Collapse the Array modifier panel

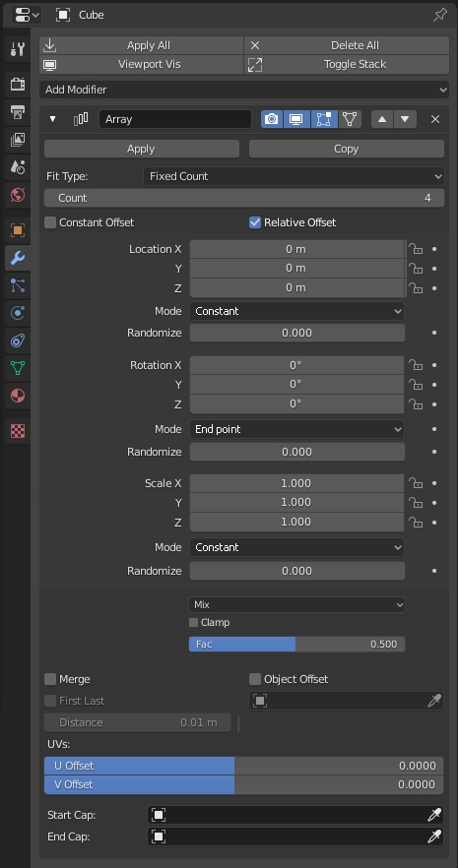52,119
